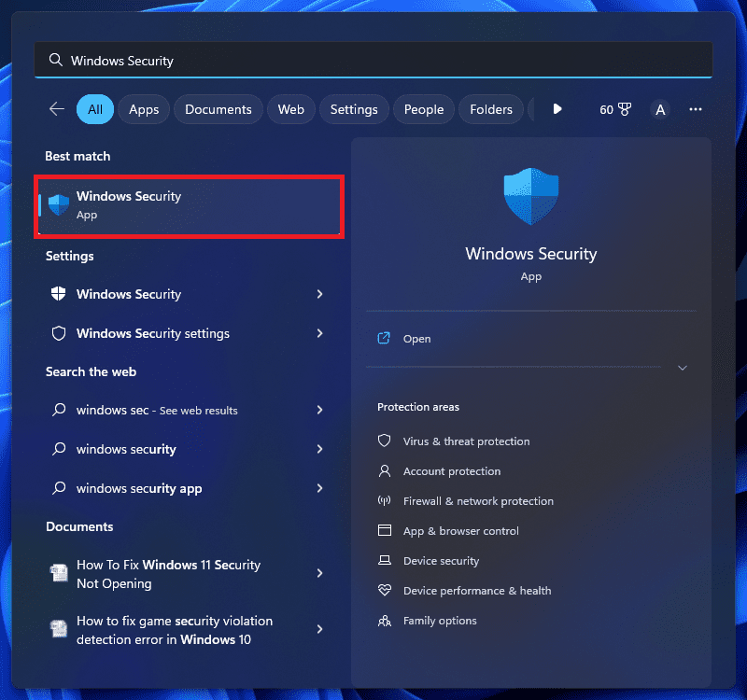Screen dimensions: 747x700
Task: Expand the Windows 11 Security Not Opening document chevron
Action: (319, 573)
